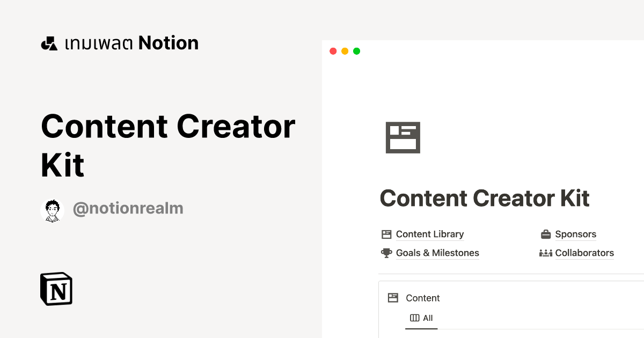Switch to the All view tab
Image resolution: width=644 pixels, height=338 pixels.
coord(427,318)
